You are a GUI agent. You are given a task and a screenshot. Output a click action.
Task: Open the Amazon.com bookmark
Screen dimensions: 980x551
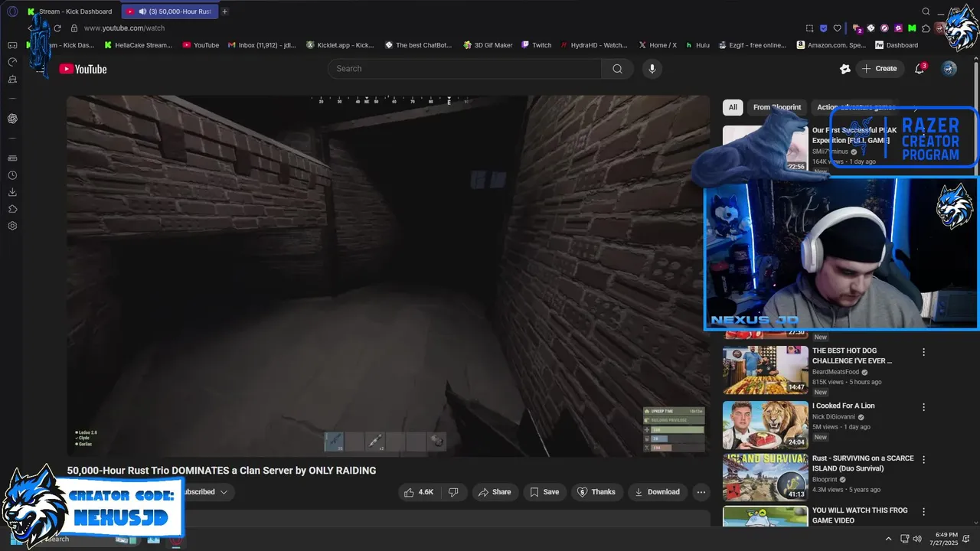831,45
